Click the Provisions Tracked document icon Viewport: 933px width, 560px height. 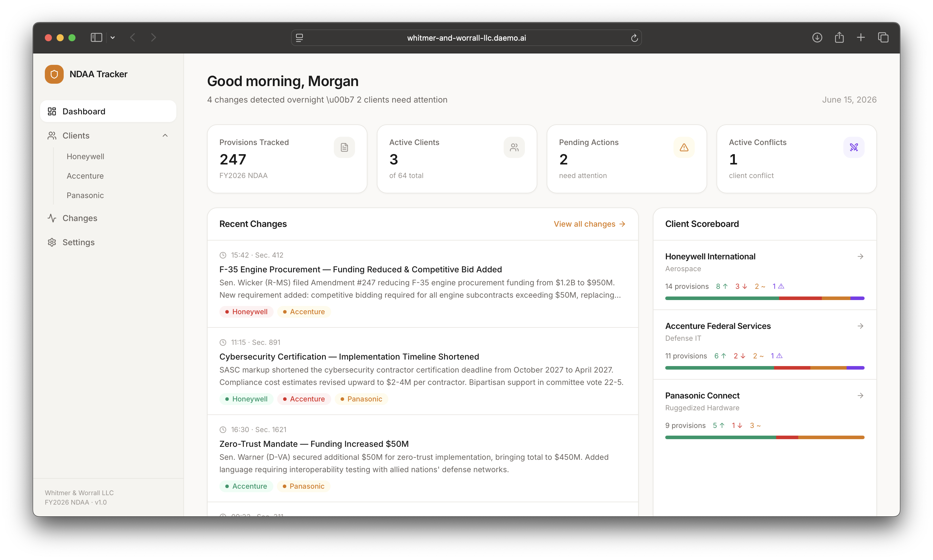pyautogui.click(x=344, y=147)
